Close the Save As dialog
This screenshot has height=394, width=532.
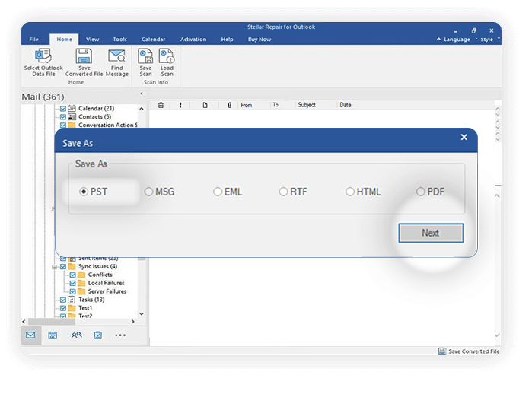point(464,137)
